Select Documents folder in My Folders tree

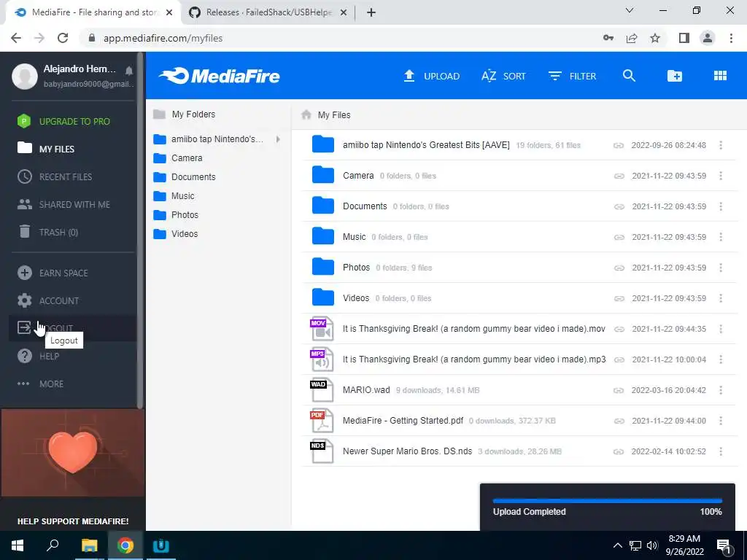pyautogui.click(x=185, y=176)
